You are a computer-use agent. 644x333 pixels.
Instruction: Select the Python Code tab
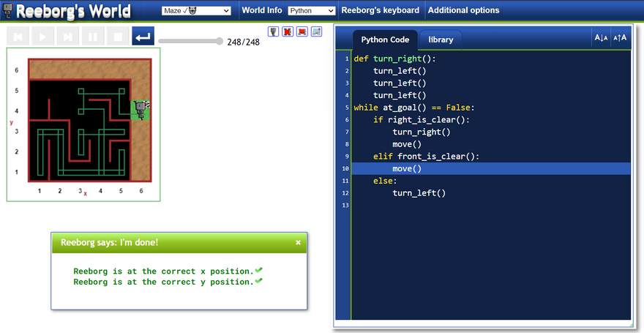coord(385,40)
